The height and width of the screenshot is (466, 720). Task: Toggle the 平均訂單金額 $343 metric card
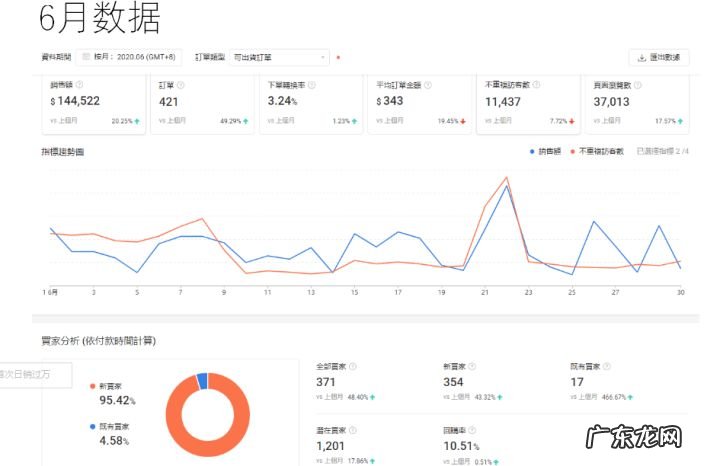[x=420, y=104]
